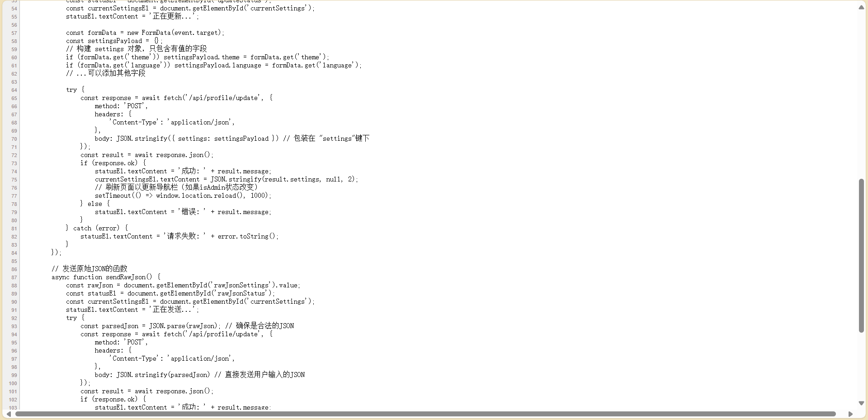The image size is (868, 420).
Task: Select line number 103 in the gutter
Action: 13,408
